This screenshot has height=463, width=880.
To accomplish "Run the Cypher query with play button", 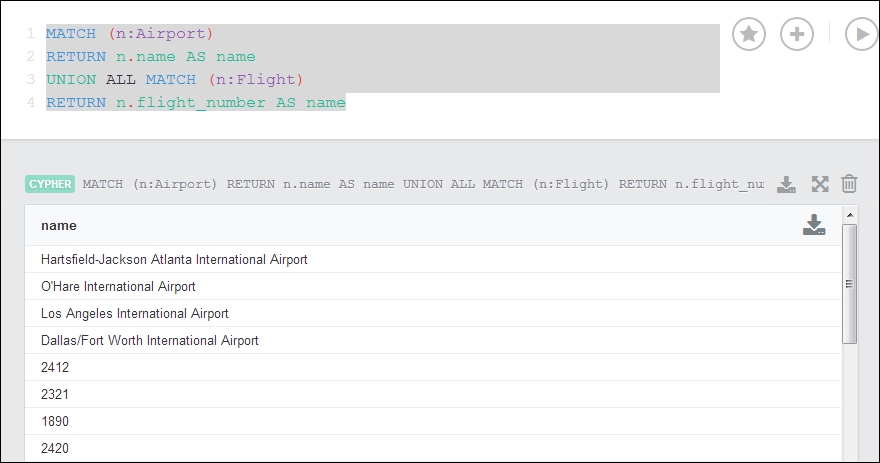I will tap(861, 34).
